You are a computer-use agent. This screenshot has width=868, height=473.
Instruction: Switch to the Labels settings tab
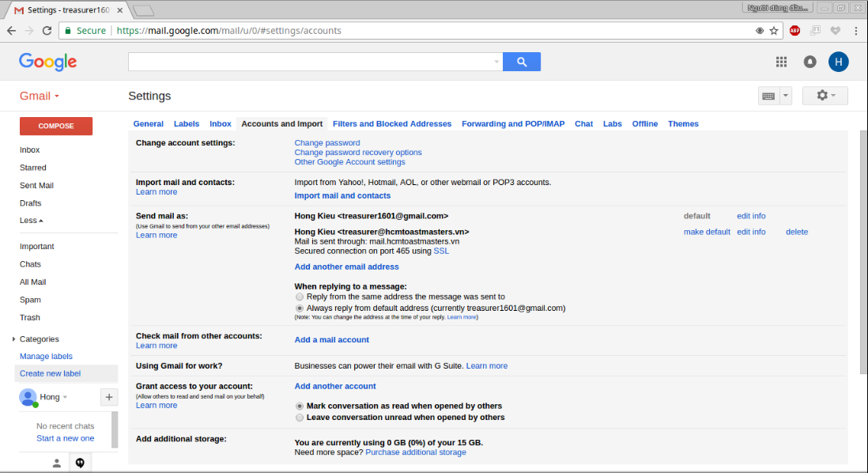[x=187, y=124]
